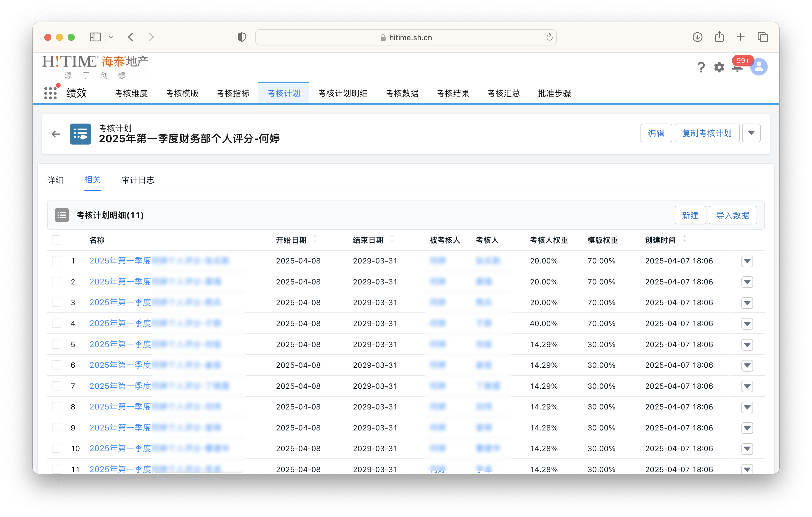Show Safari downloads icon

coord(697,37)
